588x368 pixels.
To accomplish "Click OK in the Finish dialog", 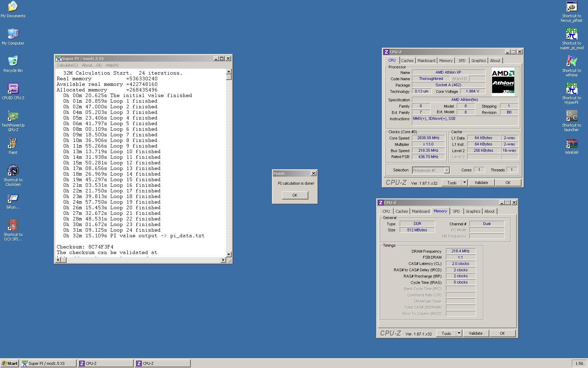I will pyautogui.click(x=295, y=195).
